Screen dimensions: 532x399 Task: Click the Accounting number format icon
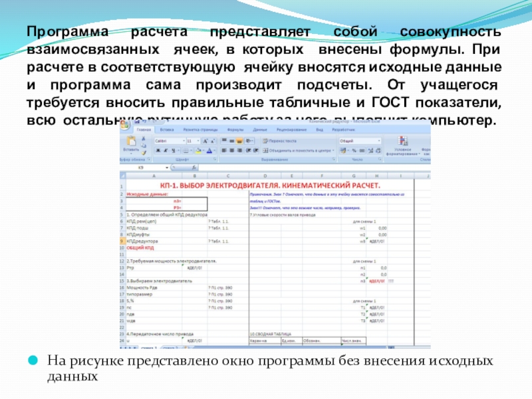pyautogui.click(x=343, y=150)
